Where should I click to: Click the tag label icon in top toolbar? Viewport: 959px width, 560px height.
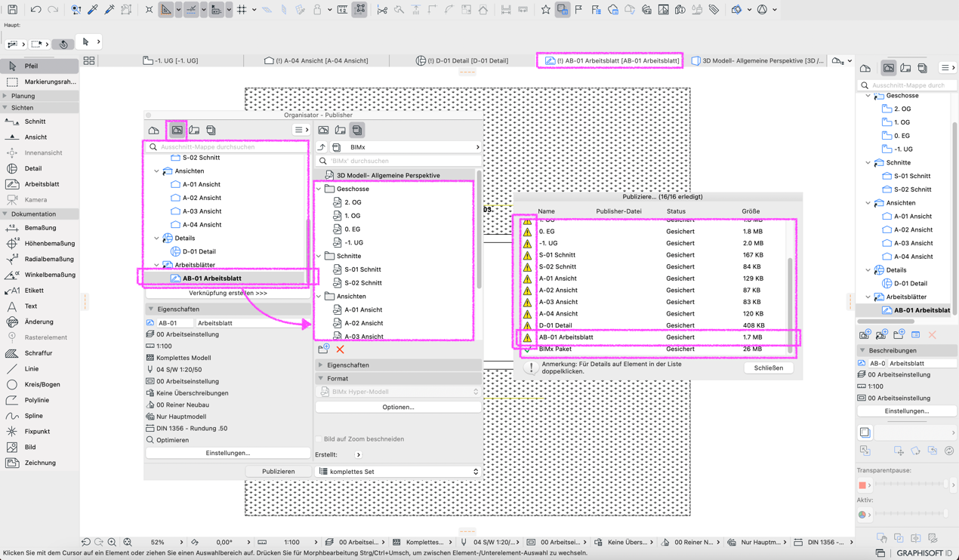tap(714, 10)
